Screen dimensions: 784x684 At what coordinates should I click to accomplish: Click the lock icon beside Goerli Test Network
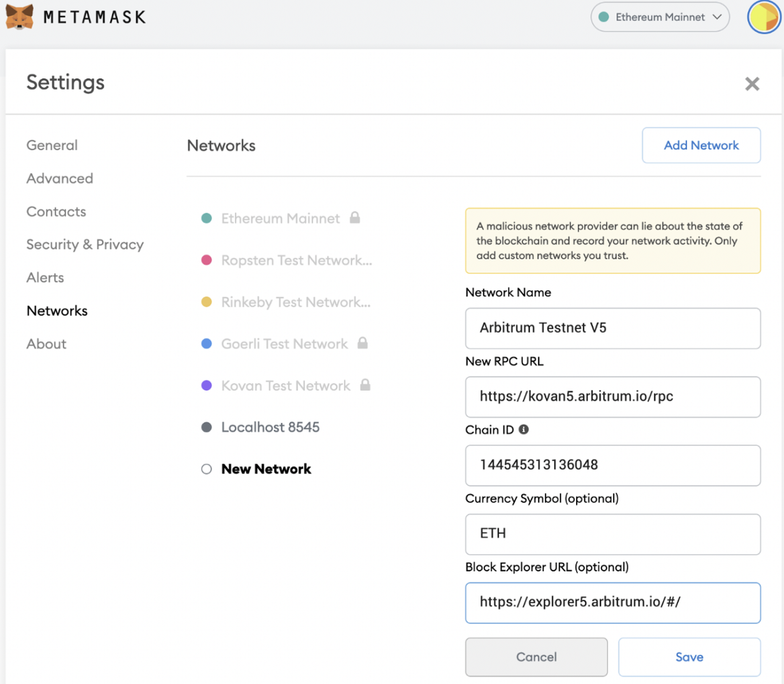(x=362, y=343)
